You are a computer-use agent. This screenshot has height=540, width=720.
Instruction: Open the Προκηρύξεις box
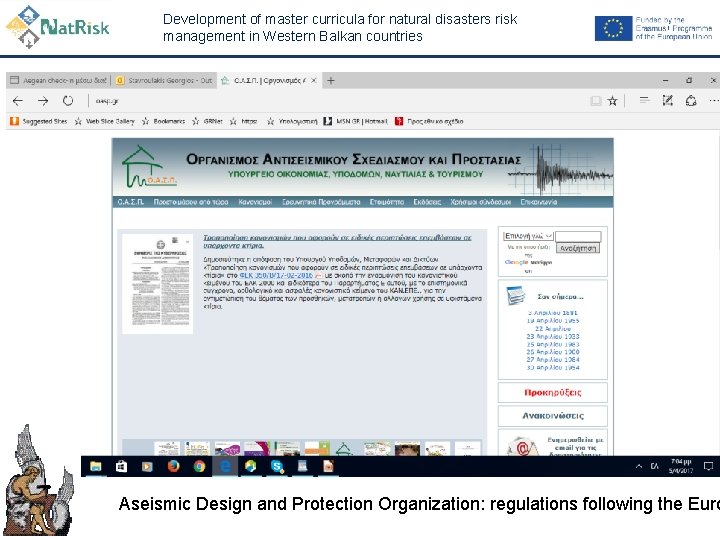click(552, 393)
